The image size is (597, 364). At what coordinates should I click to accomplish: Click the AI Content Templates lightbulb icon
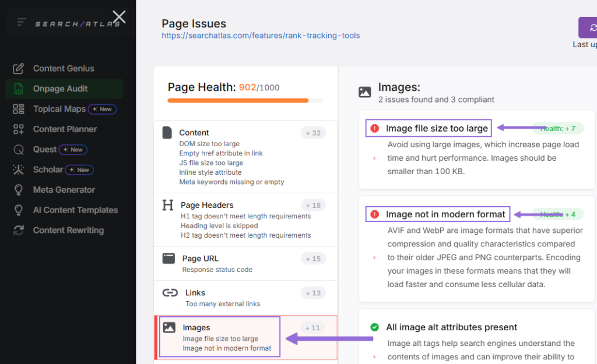pos(18,210)
